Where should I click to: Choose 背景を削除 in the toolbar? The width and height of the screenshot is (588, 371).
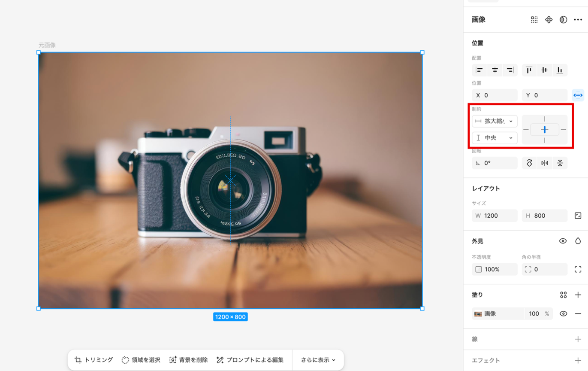click(188, 360)
